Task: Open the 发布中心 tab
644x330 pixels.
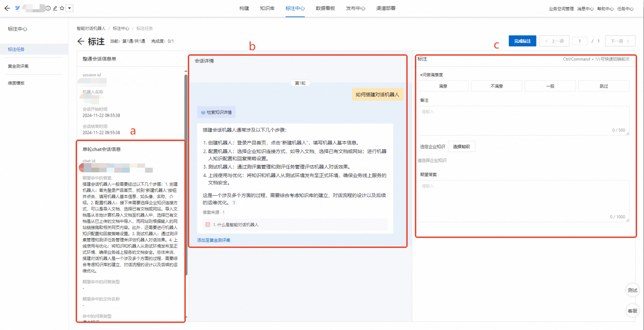Action: point(356,8)
